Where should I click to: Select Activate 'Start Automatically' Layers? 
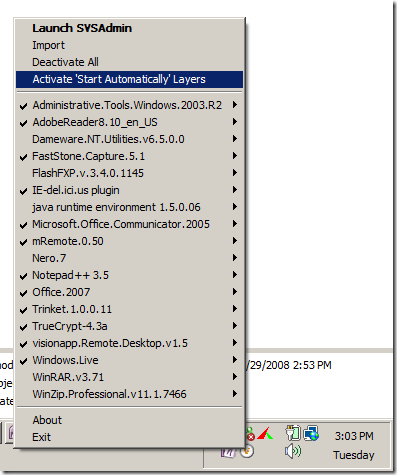click(x=129, y=79)
